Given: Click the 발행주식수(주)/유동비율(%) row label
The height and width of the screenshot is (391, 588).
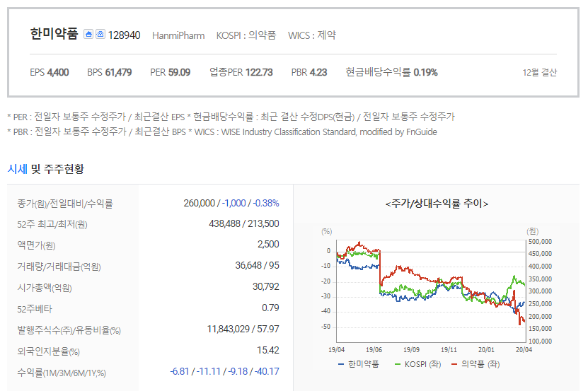Looking at the screenshot, I should (69, 330).
